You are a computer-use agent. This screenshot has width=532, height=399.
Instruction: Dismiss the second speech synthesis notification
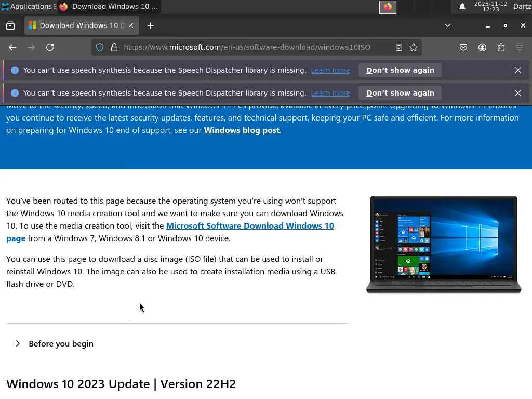tap(518, 93)
